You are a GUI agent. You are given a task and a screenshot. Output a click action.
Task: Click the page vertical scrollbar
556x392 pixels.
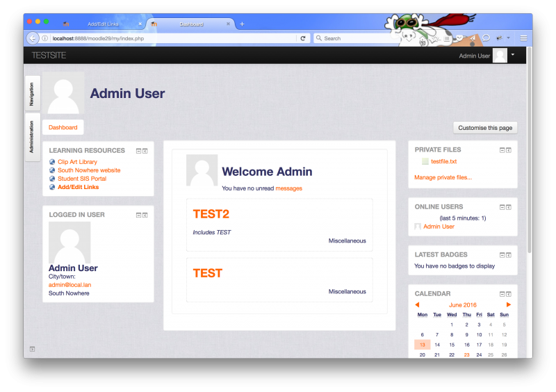pyautogui.click(x=530, y=149)
